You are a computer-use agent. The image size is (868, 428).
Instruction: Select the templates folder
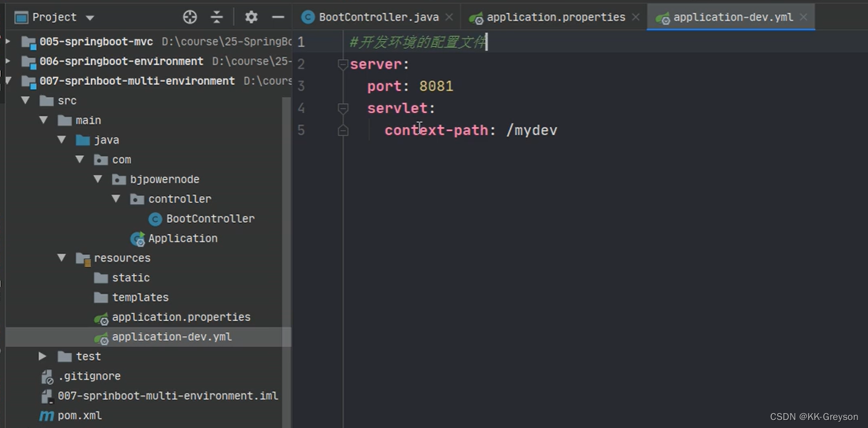(x=140, y=297)
